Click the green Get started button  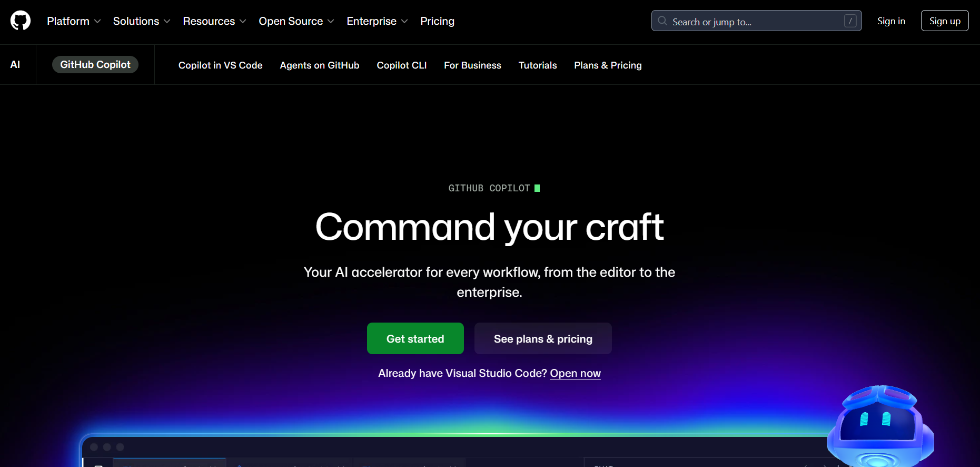tap(415, 338)
